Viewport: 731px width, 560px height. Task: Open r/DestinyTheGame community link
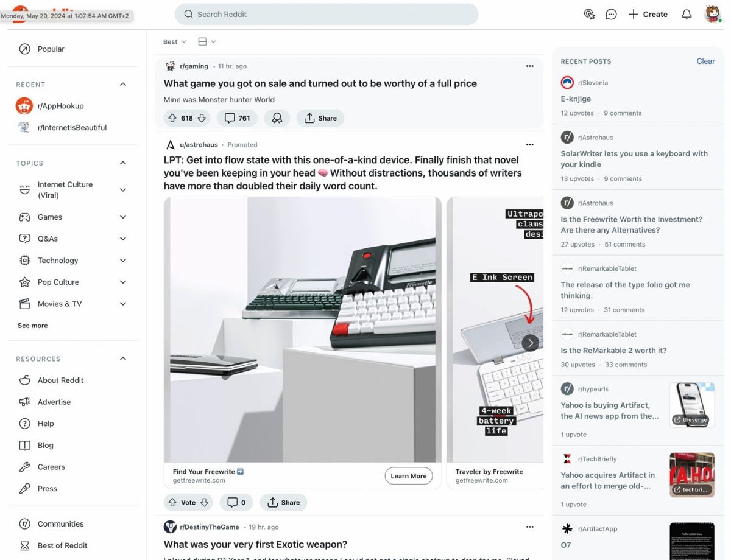point(210,527)
